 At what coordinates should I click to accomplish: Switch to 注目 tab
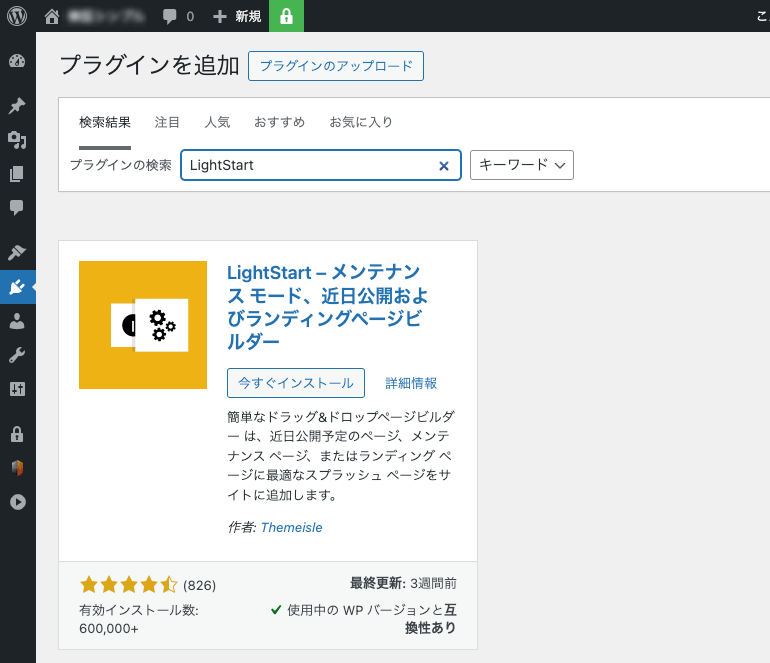click(167, 122)
